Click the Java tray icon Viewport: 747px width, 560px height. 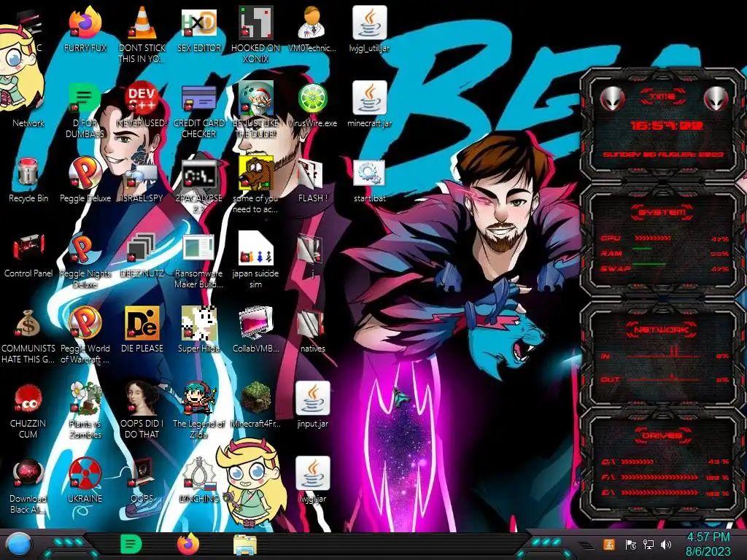point(608,544)
